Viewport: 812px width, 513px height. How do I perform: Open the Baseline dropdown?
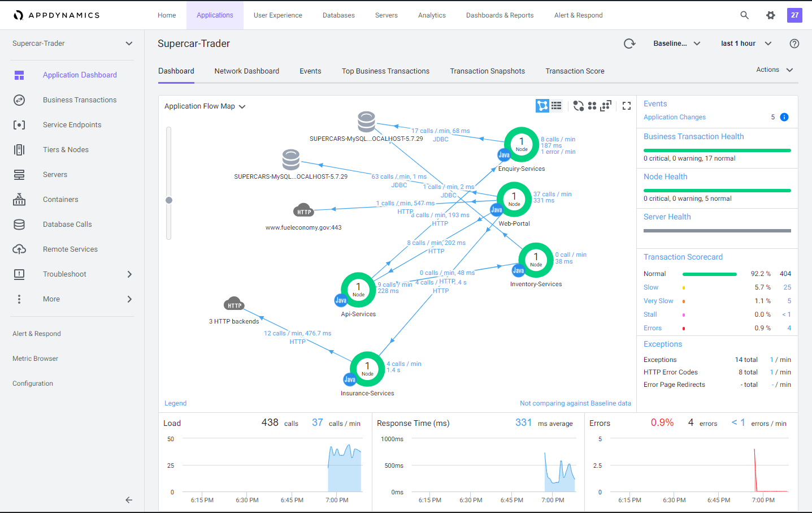click(677, 44)
